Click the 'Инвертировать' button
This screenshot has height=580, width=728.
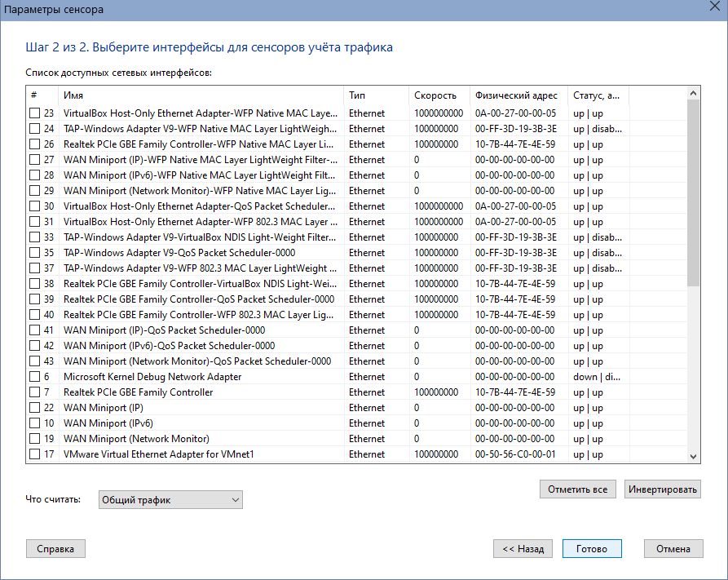pos(663,489)
